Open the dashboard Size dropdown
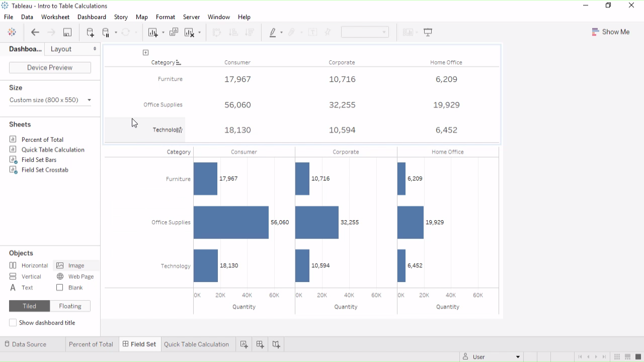Screen dimensions: 644x362 (50, 100)
